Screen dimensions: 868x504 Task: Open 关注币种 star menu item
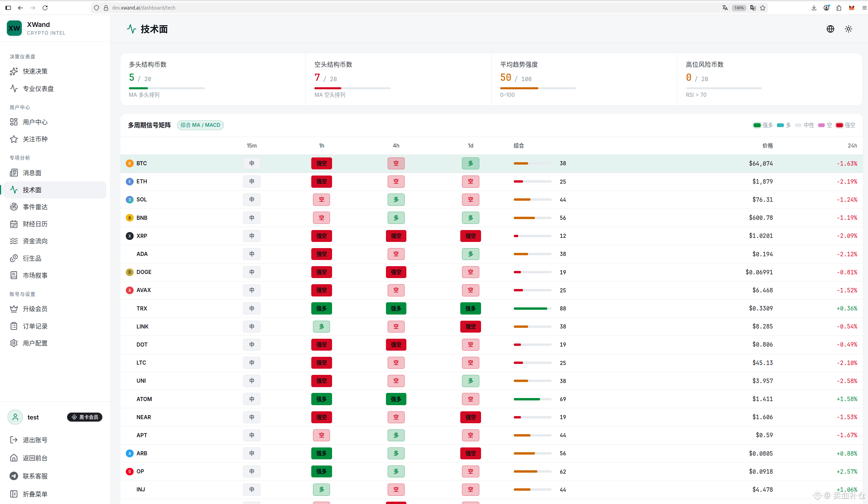point(55,139)
